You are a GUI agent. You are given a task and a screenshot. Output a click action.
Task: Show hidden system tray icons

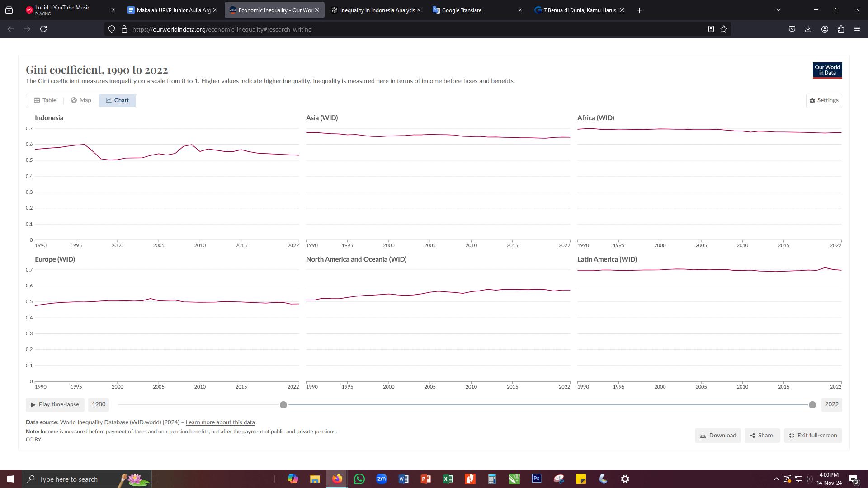(776, 479)
